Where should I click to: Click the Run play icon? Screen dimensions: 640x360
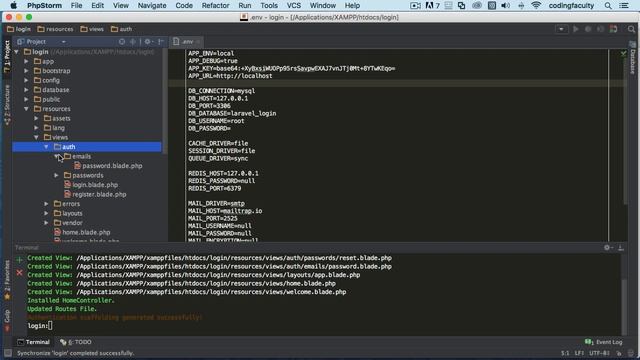pos(576,29)
